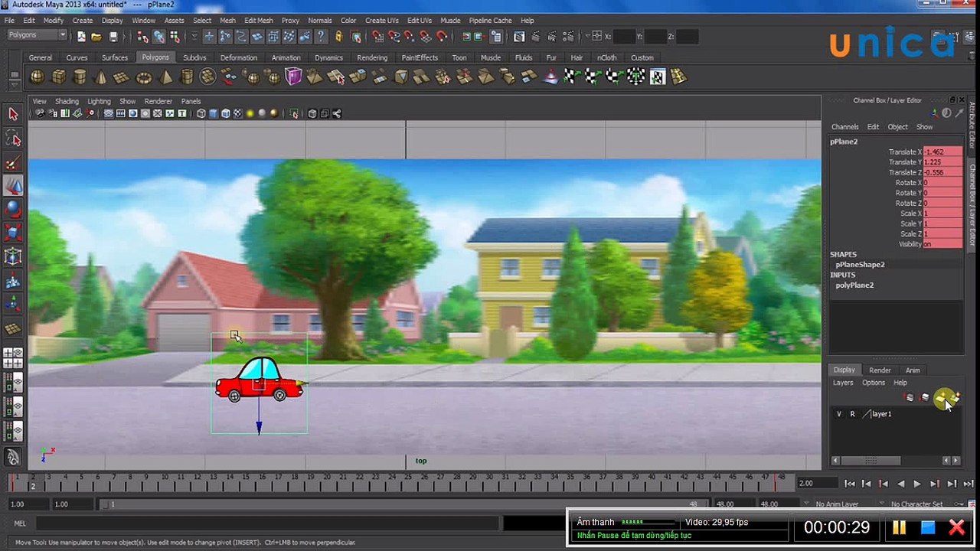Image resolution: width=980 pixels, height=551 pixels.
Task: Select the polygon sphere shelf icon
Action: pyautogui.click(x=38, y=77)
